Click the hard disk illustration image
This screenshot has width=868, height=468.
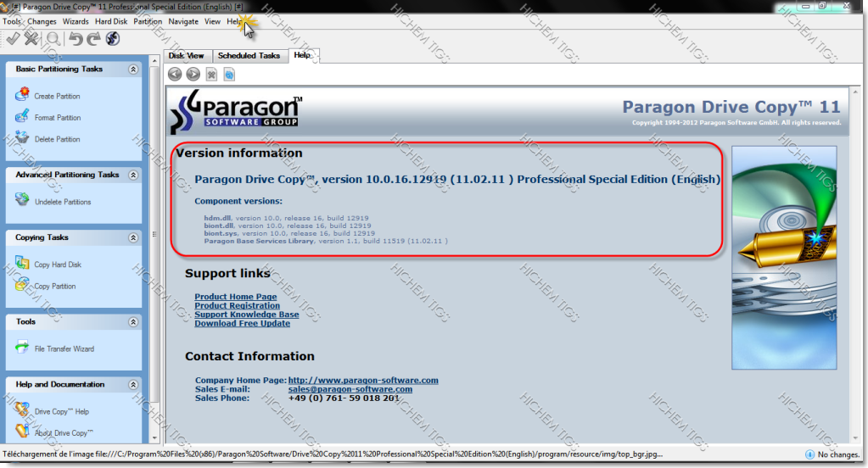(784, 258)
